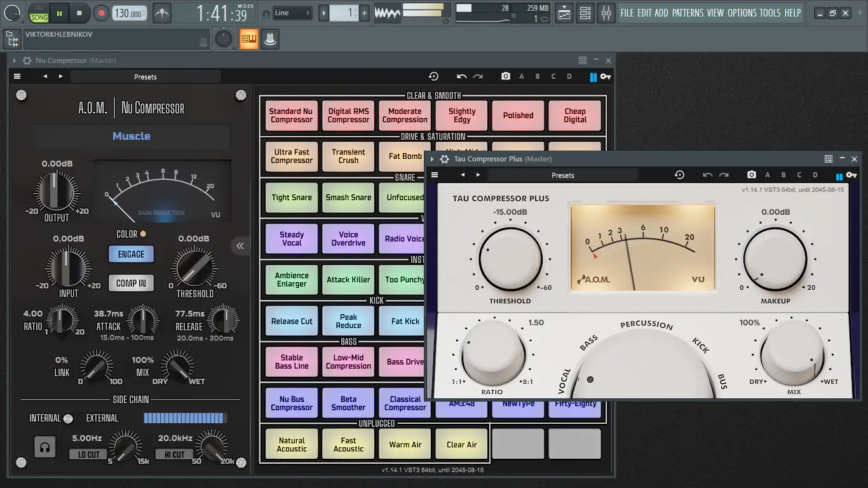The height and width of the screenshot is (488, 868).
Task: Toggle the side chain headphones listen button
Action: coord(44,447)
